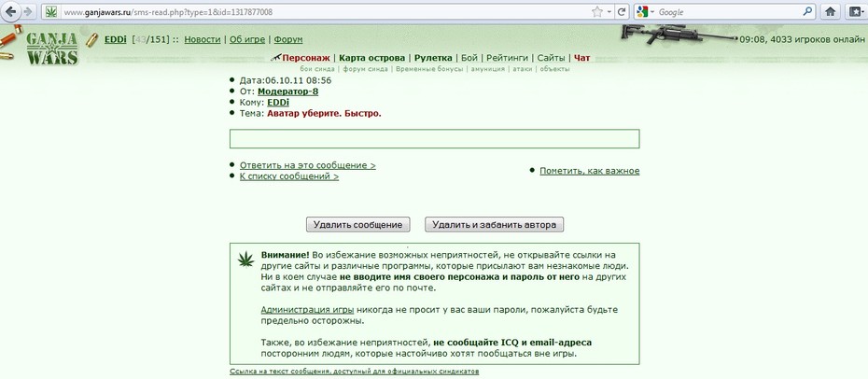
Task: Open форум синда submenu link
Action: point(365,69)
